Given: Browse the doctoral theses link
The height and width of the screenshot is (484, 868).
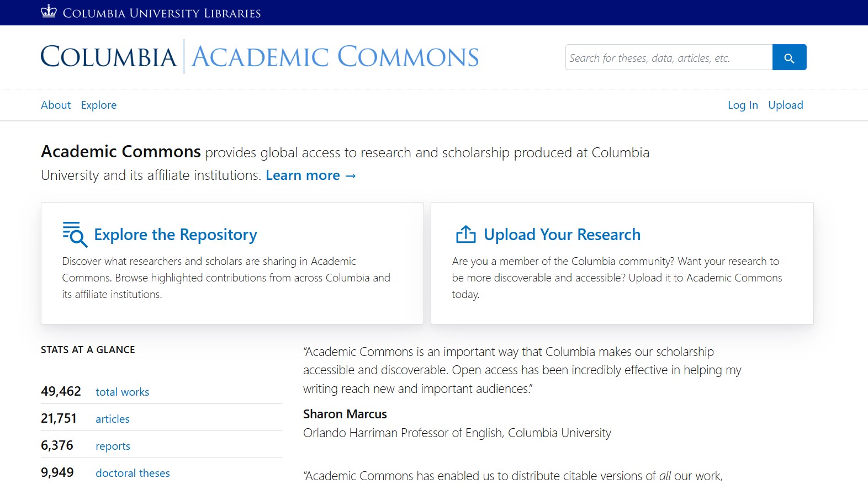Looking at the screenshot, I should 133,473.
